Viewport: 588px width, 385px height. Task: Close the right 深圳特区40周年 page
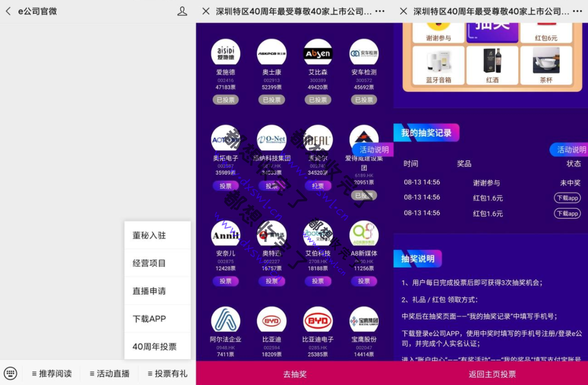[x=404, y=11]
